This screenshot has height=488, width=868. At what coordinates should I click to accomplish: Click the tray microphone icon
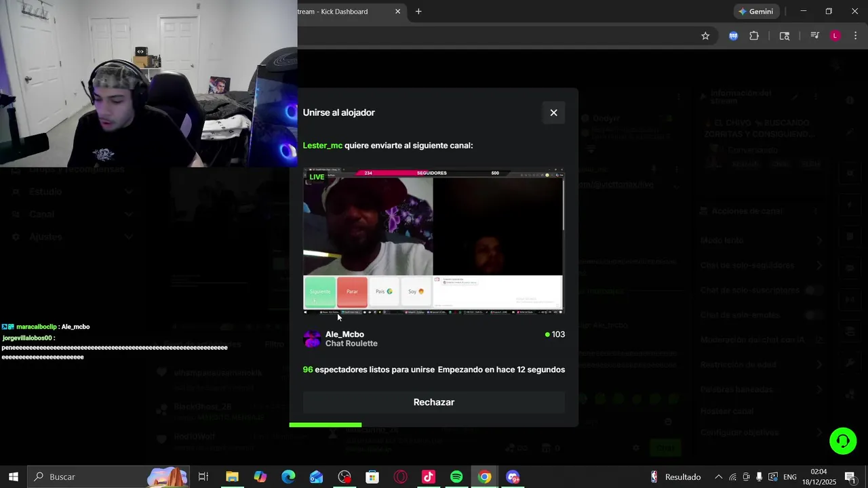tap(759, 477)
